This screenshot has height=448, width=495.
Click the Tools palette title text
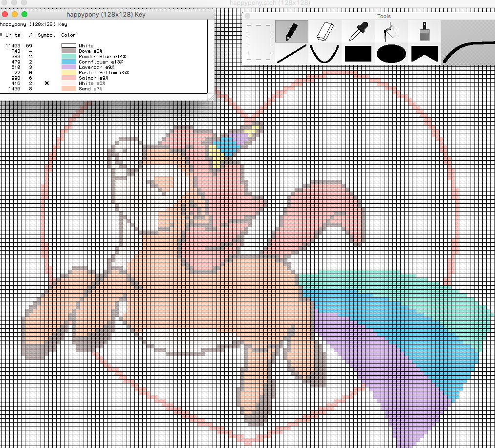coord(384,16)
